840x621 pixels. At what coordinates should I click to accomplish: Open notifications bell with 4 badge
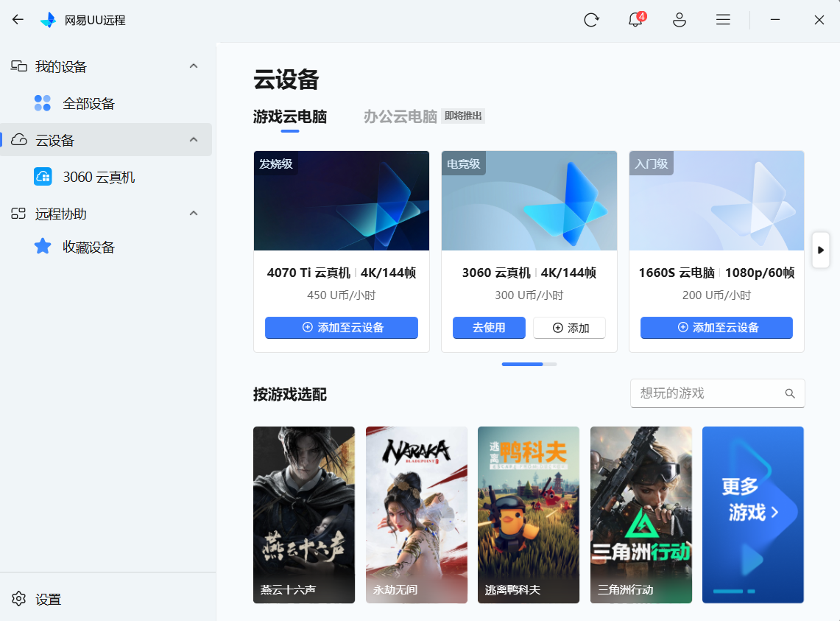click(x=636, y=19)
